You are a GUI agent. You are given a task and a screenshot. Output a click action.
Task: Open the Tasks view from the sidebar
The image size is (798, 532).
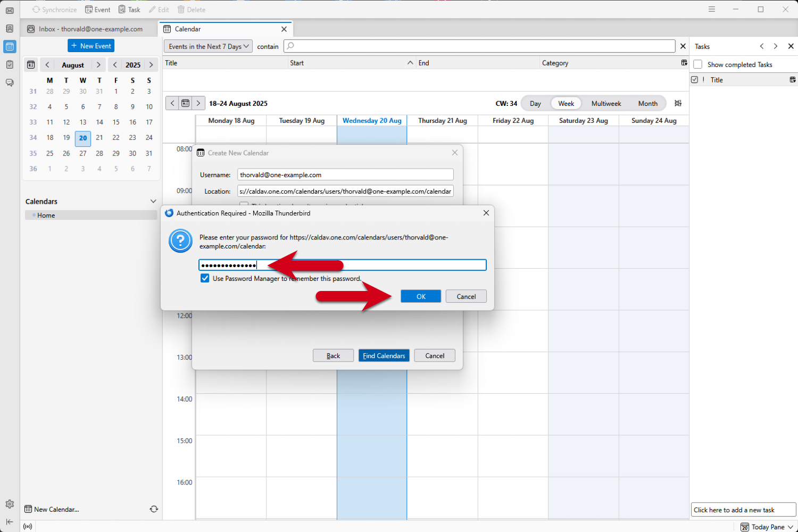click(x=9, y=64)
